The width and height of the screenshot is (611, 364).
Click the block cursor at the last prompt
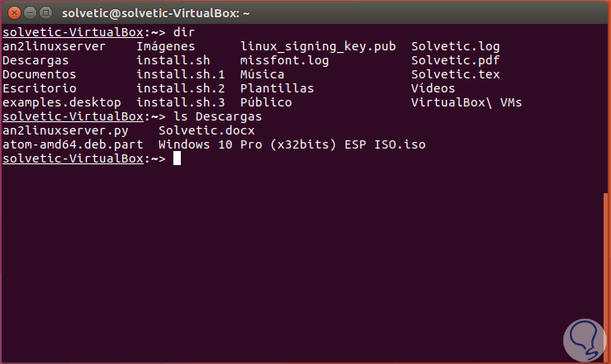click(176, 158)
